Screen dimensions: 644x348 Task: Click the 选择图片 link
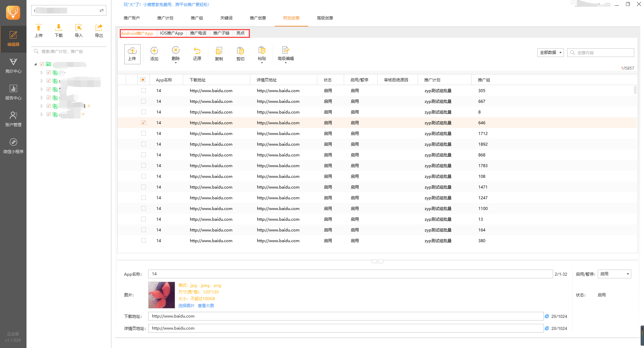coord(186,305)
